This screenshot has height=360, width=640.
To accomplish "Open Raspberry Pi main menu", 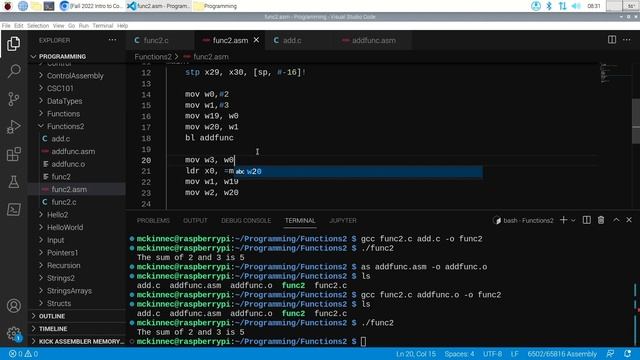I will point(8,6).
